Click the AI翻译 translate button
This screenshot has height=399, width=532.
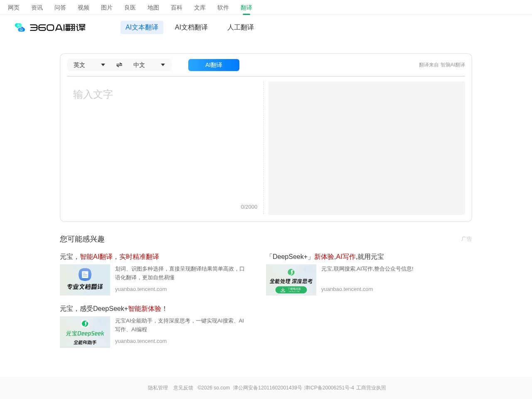(x=214, y=65)
